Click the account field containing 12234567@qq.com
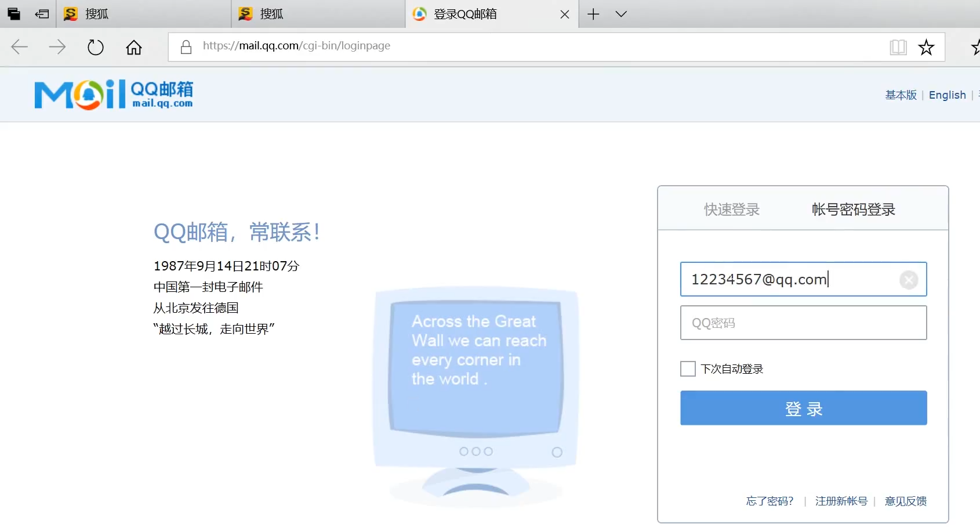 click(x=803, y=279)
